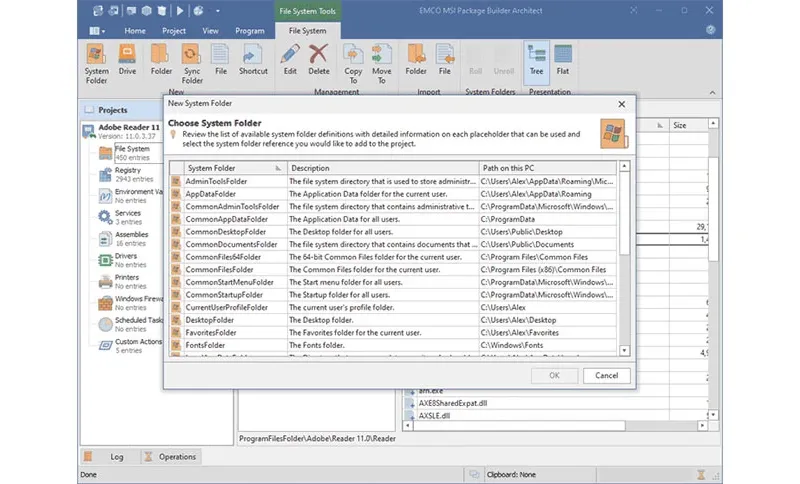Click the Unroll system folders button

(504, 61)
